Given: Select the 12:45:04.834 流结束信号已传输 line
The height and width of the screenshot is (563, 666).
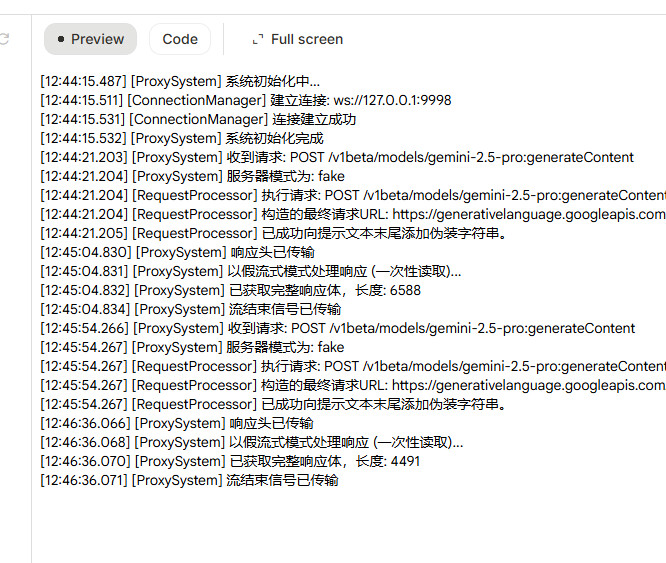Looking at the screenshot, I should 190,309.
